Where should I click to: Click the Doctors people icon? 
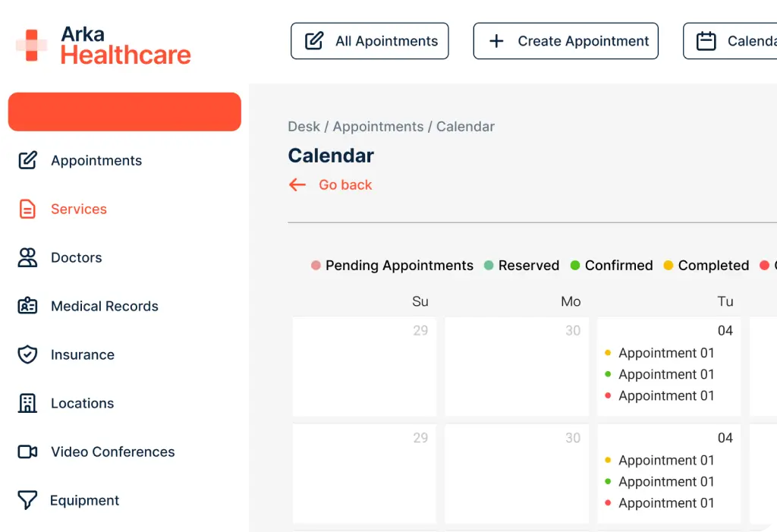point(27,257)
